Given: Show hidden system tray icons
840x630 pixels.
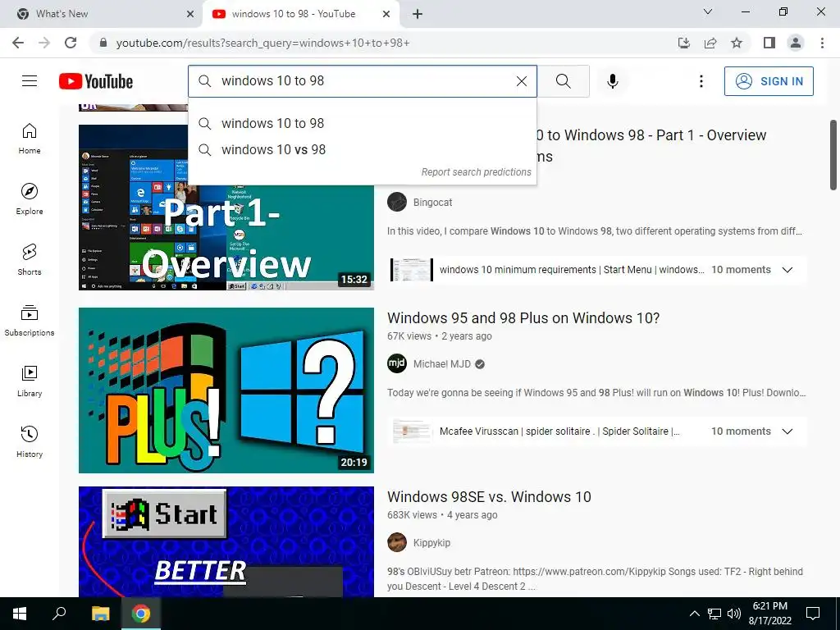Looking at the screenshot, I should [694, 614].
